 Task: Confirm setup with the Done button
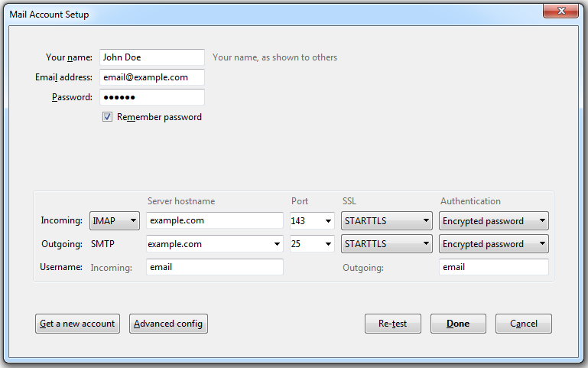[458, 324]
